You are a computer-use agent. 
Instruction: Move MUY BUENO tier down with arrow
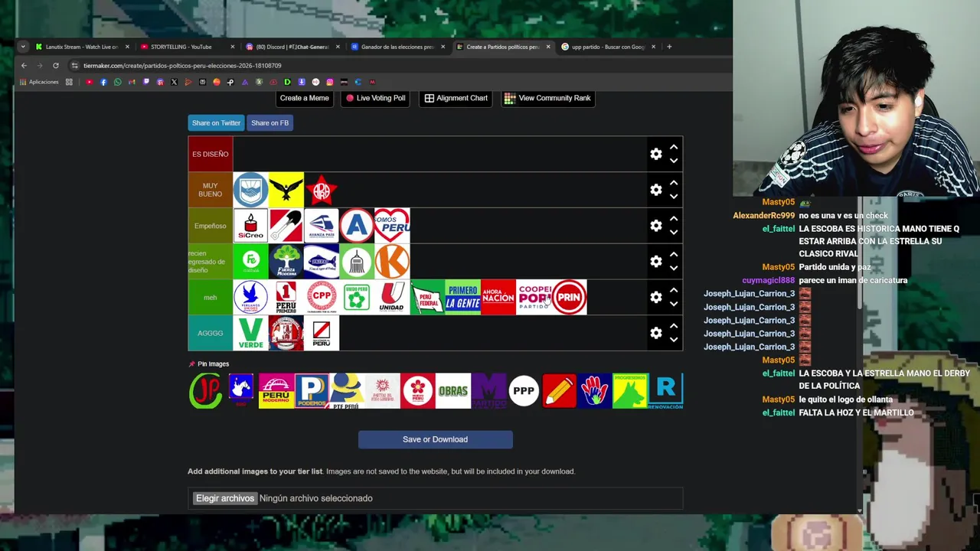[x=674, y=197]
